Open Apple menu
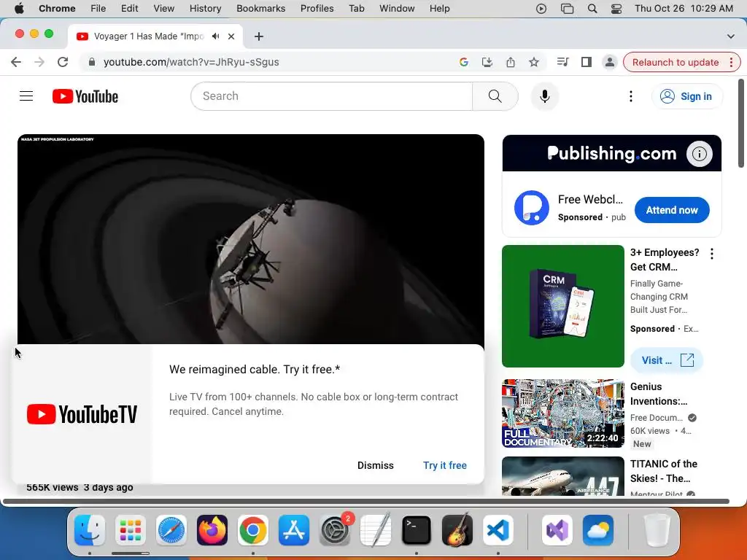Screen dimensions: 747x560 coord(19,8)
